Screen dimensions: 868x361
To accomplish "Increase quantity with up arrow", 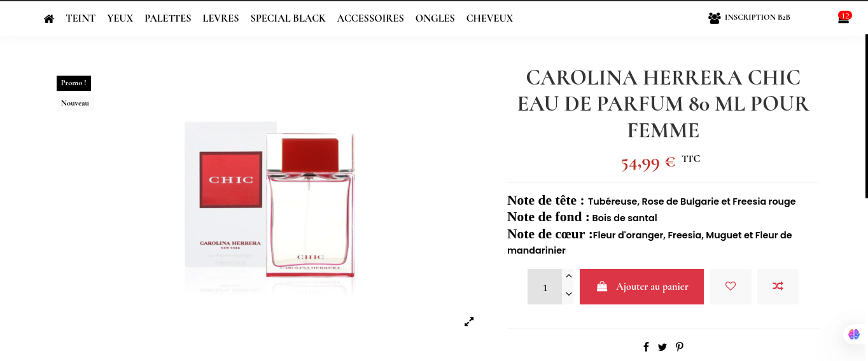I will tap(569, 276).
